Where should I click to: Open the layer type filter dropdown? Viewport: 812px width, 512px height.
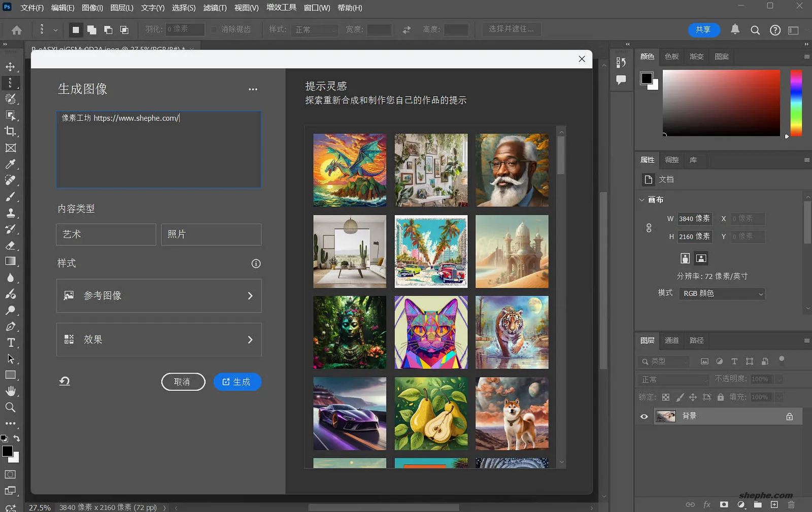click(x=664, y=361)
